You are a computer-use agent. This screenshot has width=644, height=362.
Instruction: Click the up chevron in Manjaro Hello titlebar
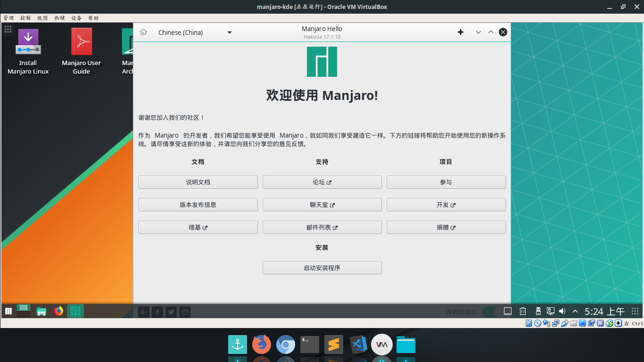(491, 32)
